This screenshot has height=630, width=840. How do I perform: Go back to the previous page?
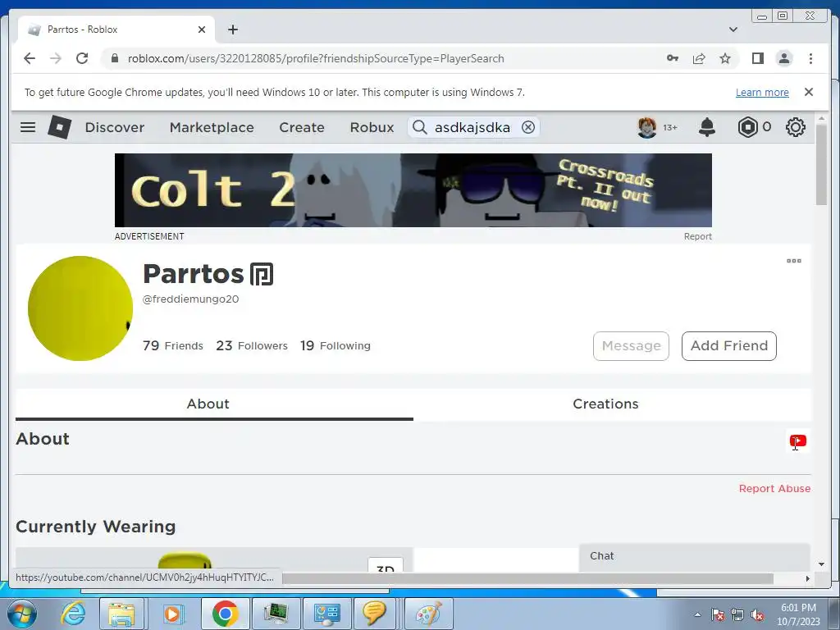(30, 58)
